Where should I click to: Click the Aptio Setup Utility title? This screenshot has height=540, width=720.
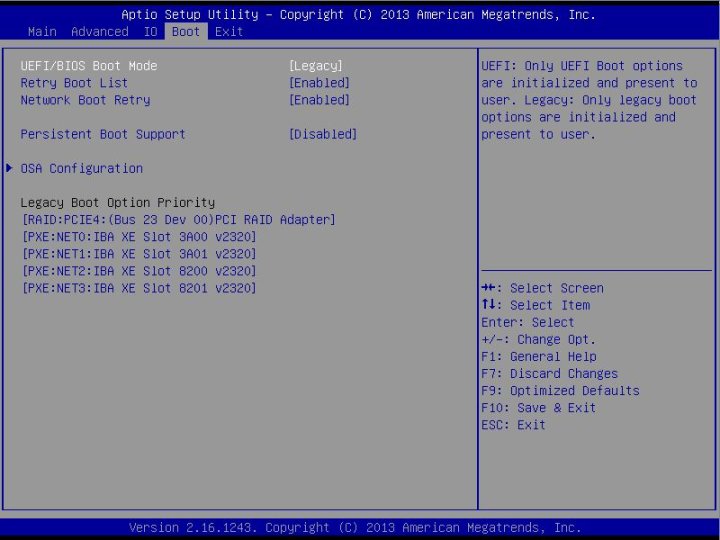coord(358,15)
